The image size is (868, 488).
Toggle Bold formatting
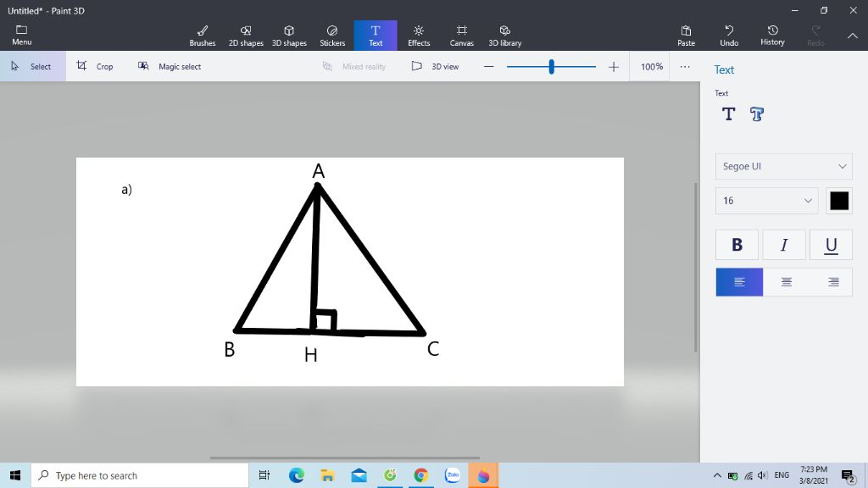pos(737,245)
